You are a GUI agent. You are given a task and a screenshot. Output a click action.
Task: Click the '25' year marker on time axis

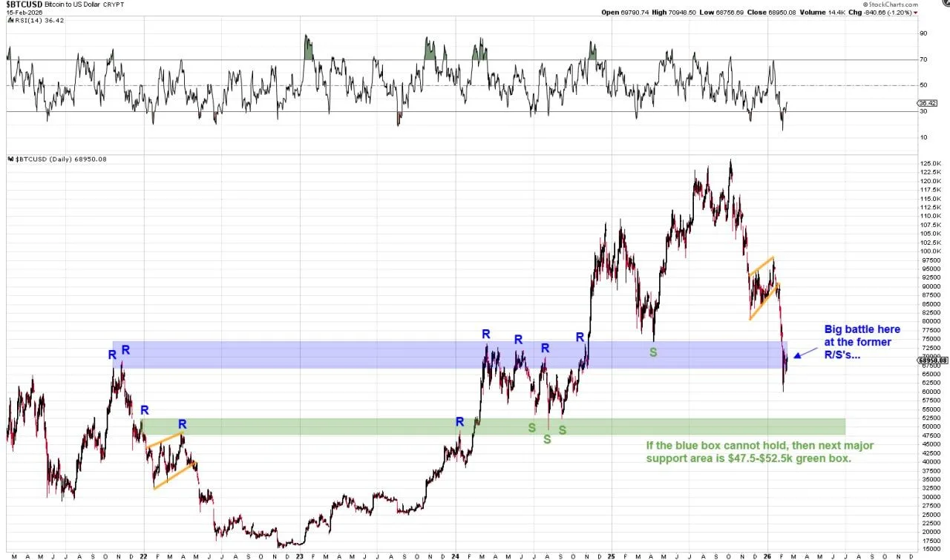612,556
